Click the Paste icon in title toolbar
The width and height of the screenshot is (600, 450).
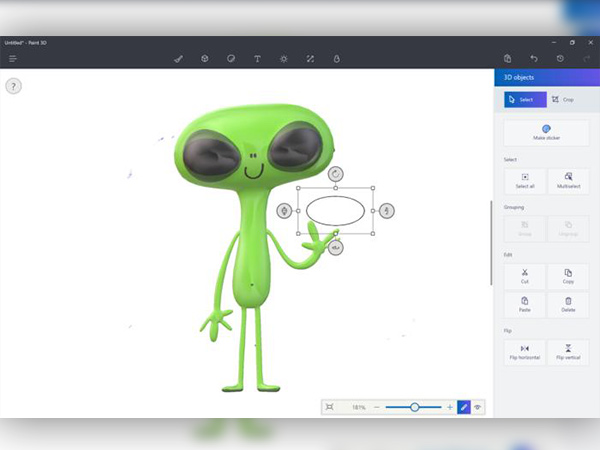[508, 59]
